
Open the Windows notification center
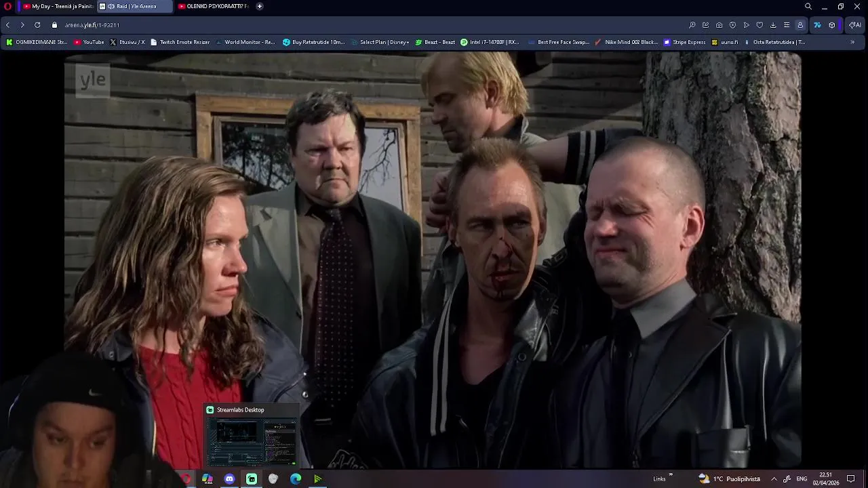[x=851, y=479]
